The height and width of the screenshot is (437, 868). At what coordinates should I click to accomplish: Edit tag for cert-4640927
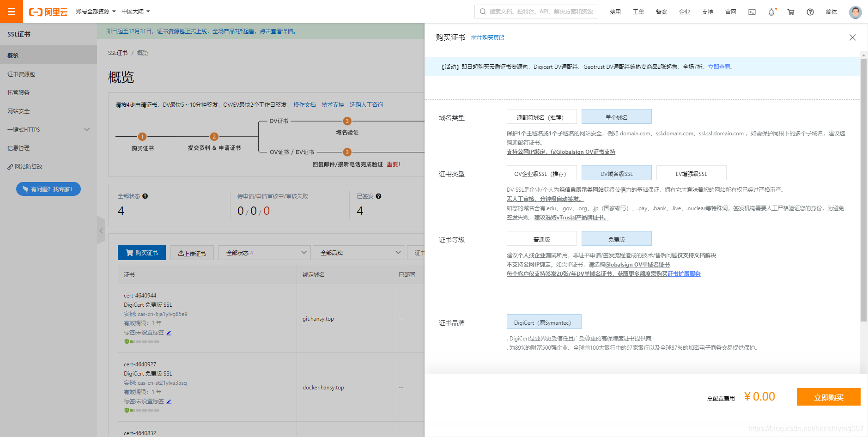pyautogui.click(x=169, y=401)
